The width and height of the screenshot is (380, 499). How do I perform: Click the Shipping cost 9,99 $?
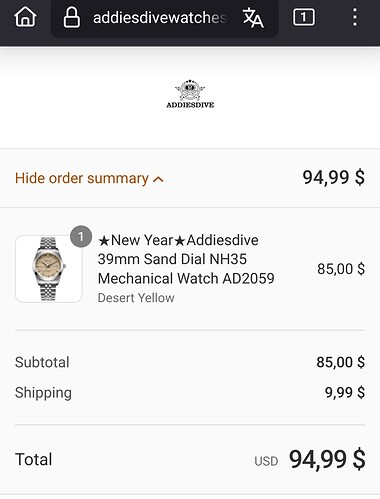pyautogui.click(x=345, y=392)
